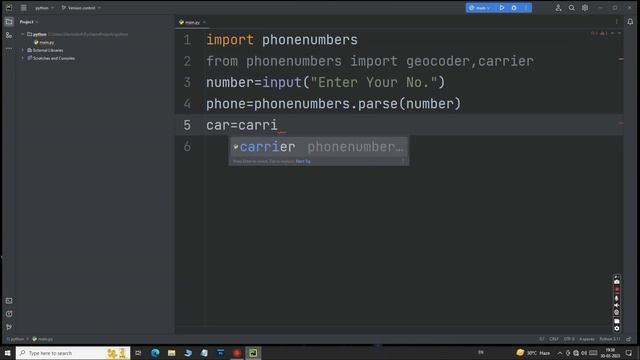Open the Code With Me user icon

click(x=558, y=8)
